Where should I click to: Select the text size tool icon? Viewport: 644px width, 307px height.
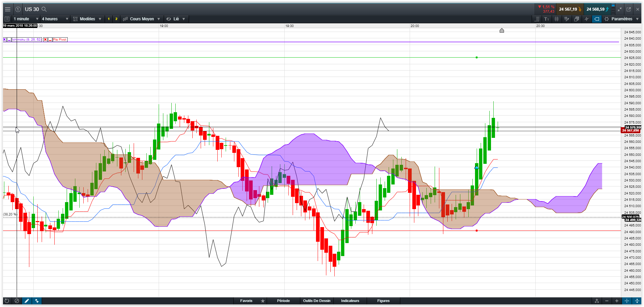546,19
